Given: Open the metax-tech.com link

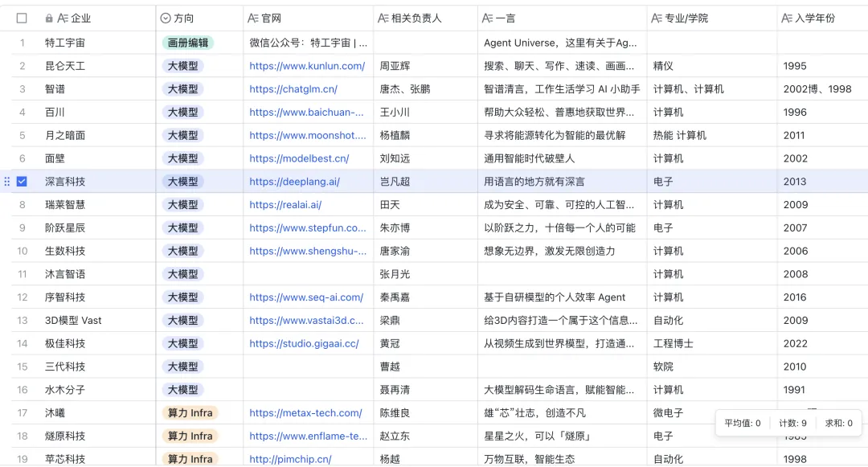Looking at the screenshot, I should [x=305, y=413].
